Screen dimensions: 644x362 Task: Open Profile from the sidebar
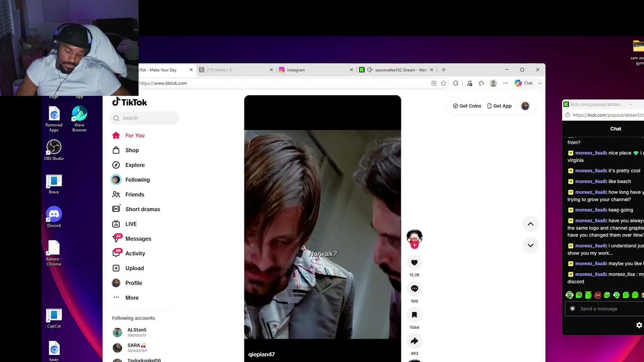[x=127, y=283]
